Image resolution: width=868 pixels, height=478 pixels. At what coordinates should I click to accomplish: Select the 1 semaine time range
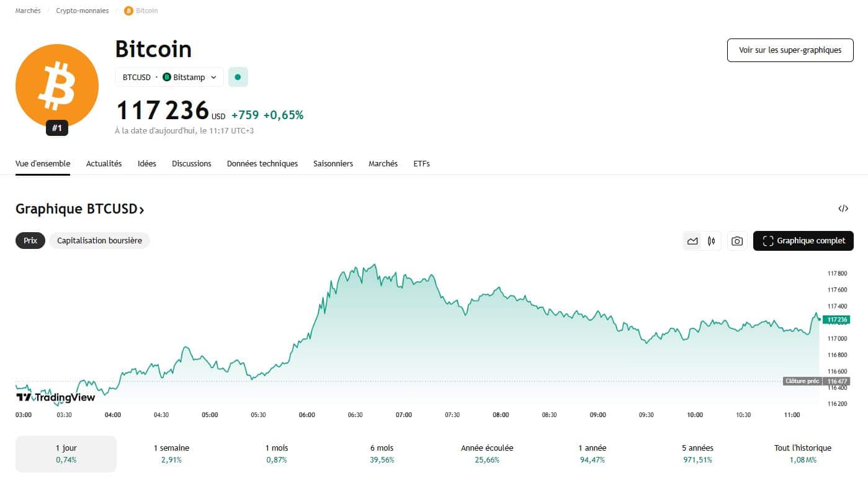point(171,454)
